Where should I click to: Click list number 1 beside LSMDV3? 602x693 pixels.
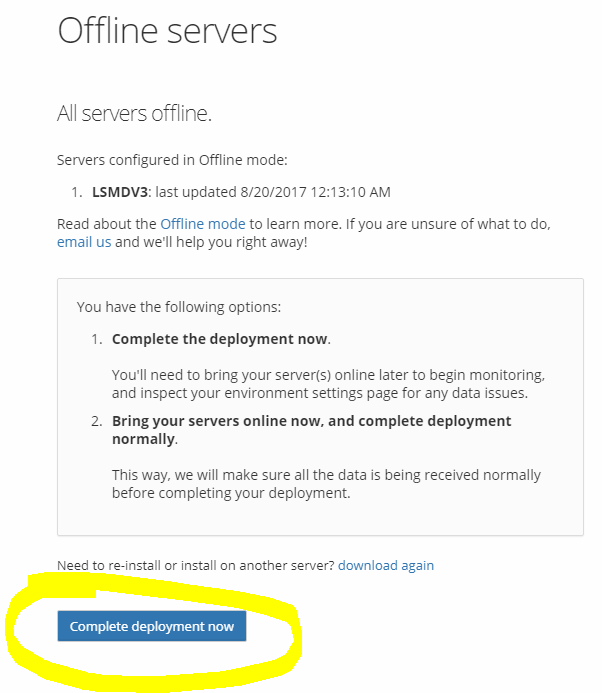[76, 191]
